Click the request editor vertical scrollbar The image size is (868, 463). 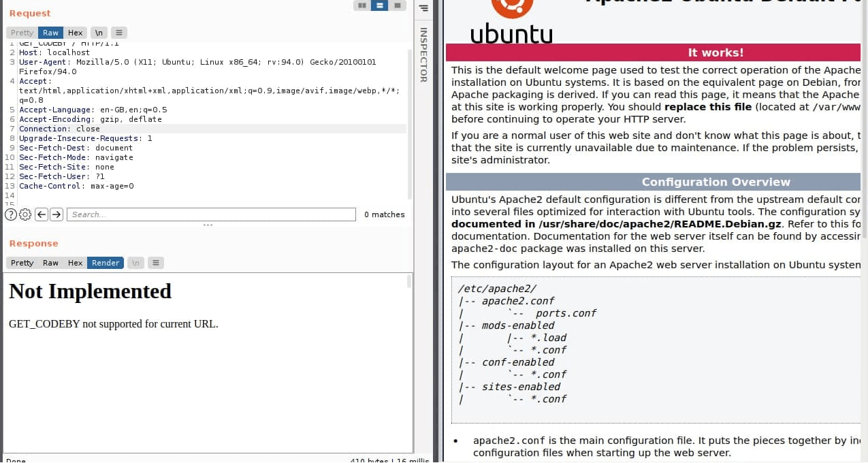pyautogui.click(x=409, y=123)
